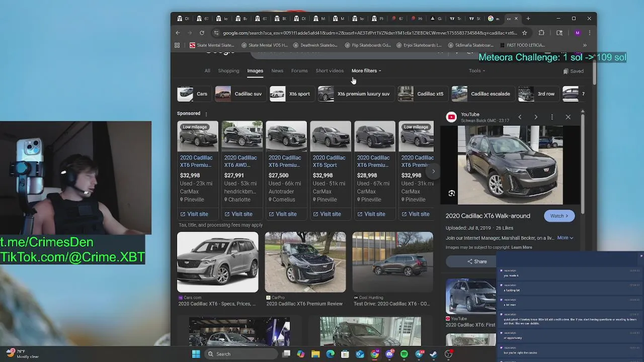Switch to the Forums search tab

pyautogui.click(x=299, y=71)
